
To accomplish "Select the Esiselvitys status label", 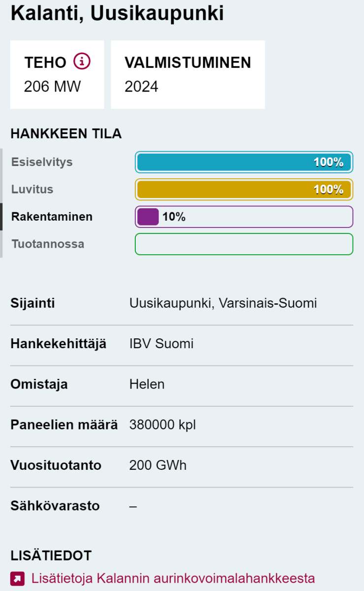I will point(42,162).
